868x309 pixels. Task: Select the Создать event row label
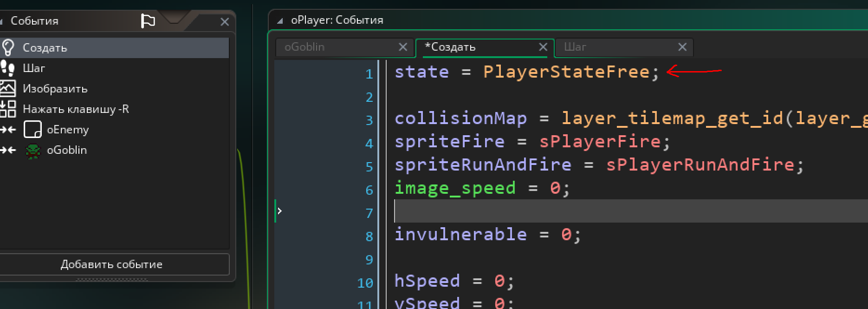pos(45,48)
